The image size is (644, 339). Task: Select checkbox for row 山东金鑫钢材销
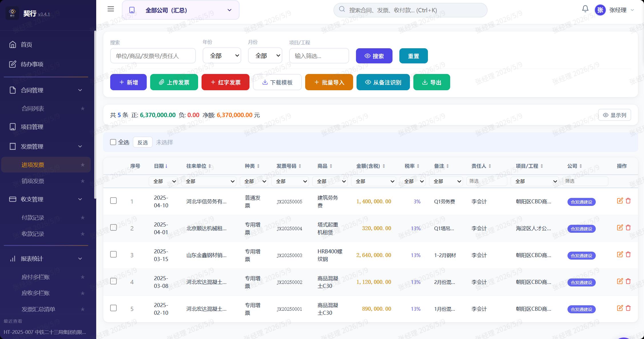(113, 254)
